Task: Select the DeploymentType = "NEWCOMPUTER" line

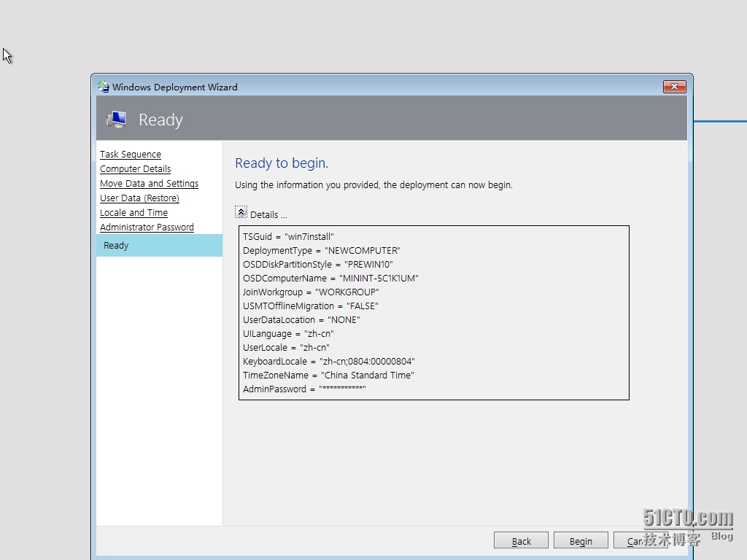Action: click(322, 251)
